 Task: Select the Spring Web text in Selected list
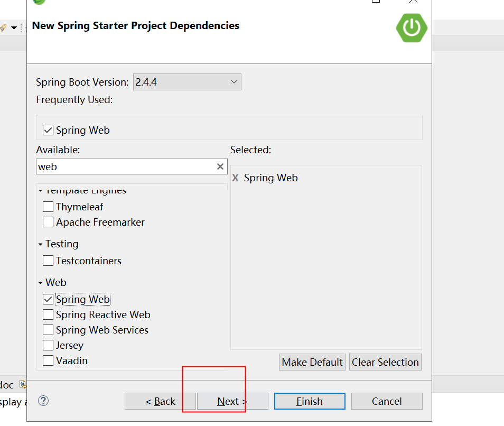pyautogui.click(x=270, y=178)
